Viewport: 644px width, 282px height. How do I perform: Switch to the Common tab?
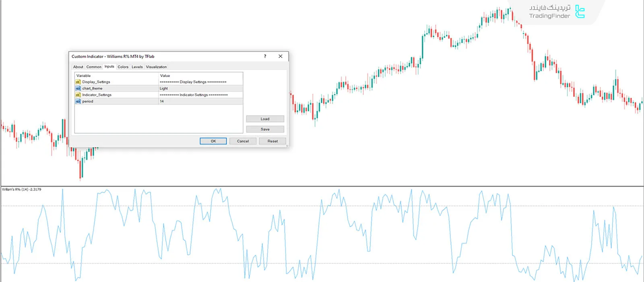tap(94, 67)
